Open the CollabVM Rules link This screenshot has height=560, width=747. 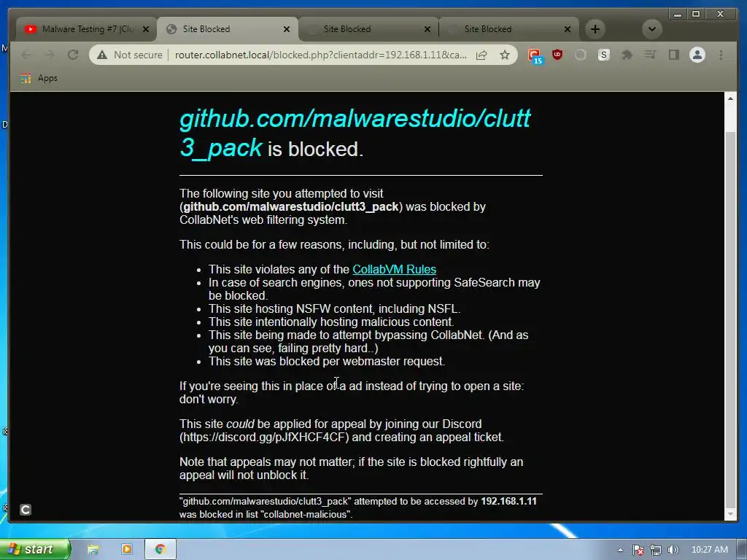(x=394, y=269)
